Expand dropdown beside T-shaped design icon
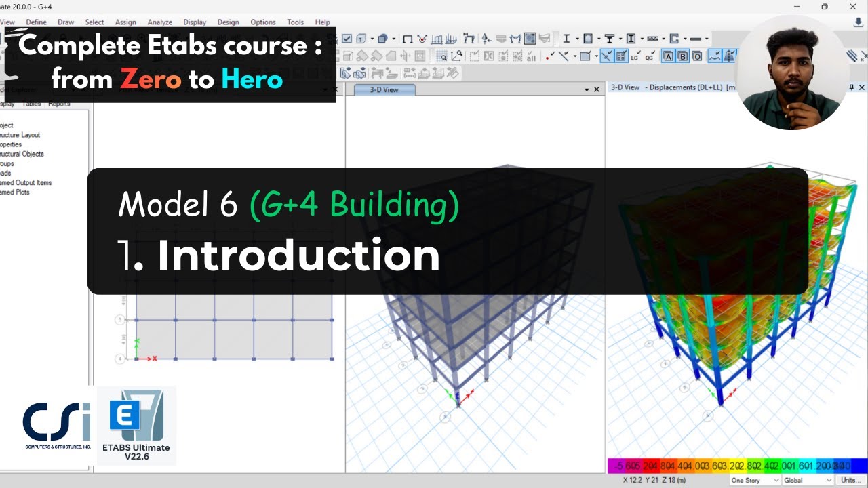The image size is (868, 488). (x=619, y=39)
